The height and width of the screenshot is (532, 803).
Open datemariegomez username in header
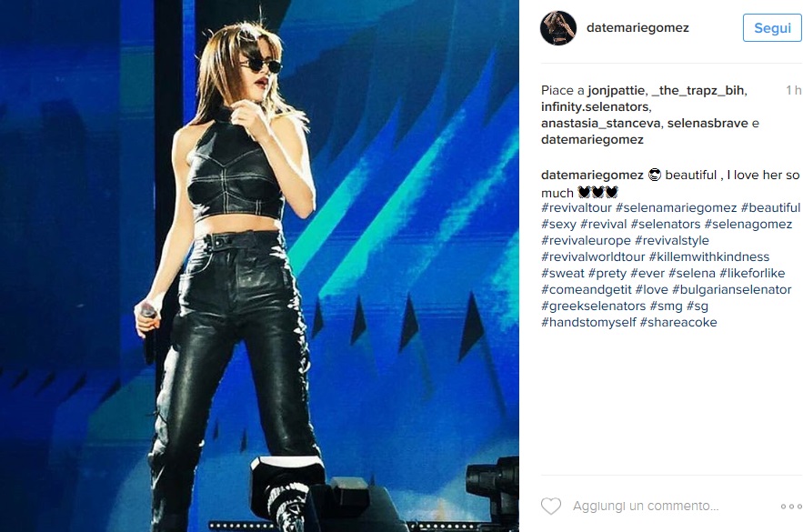coord(637,27)
